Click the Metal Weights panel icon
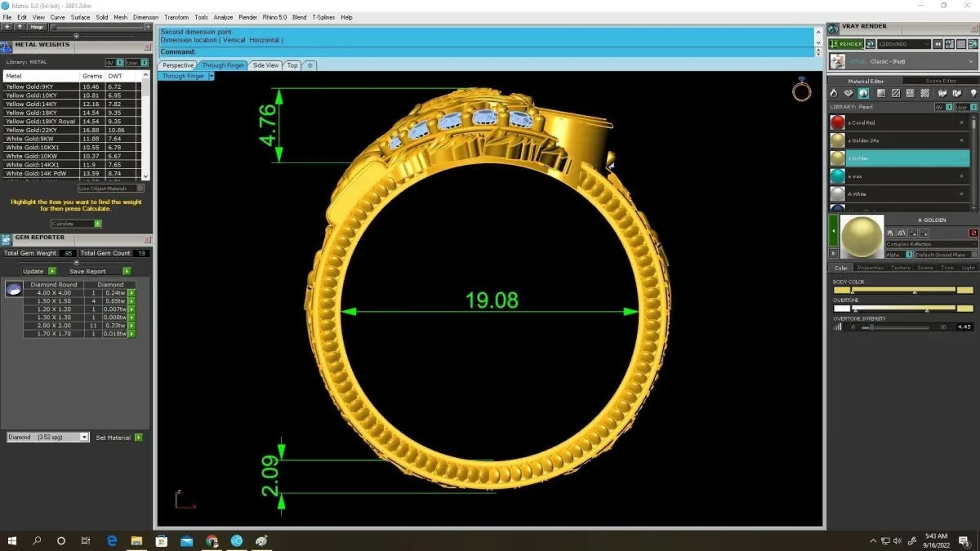Image resolution: width=980 pixels, height=551 pixels. point(7,46)
